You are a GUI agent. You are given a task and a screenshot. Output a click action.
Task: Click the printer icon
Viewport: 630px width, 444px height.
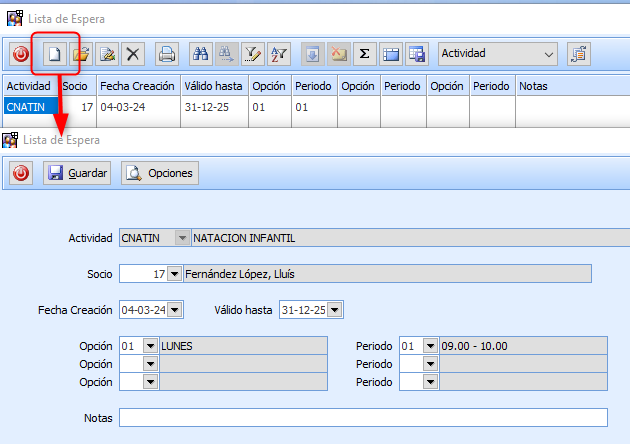(167, 53)
